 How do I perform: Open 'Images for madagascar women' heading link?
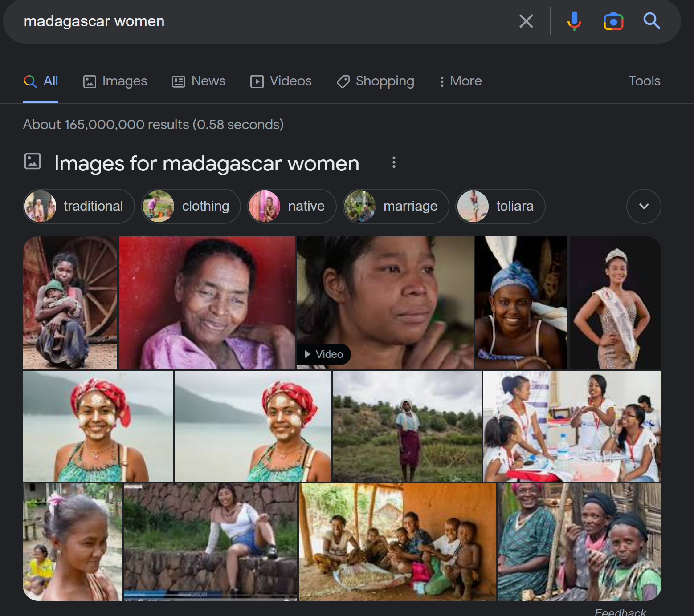coord(207,163)
